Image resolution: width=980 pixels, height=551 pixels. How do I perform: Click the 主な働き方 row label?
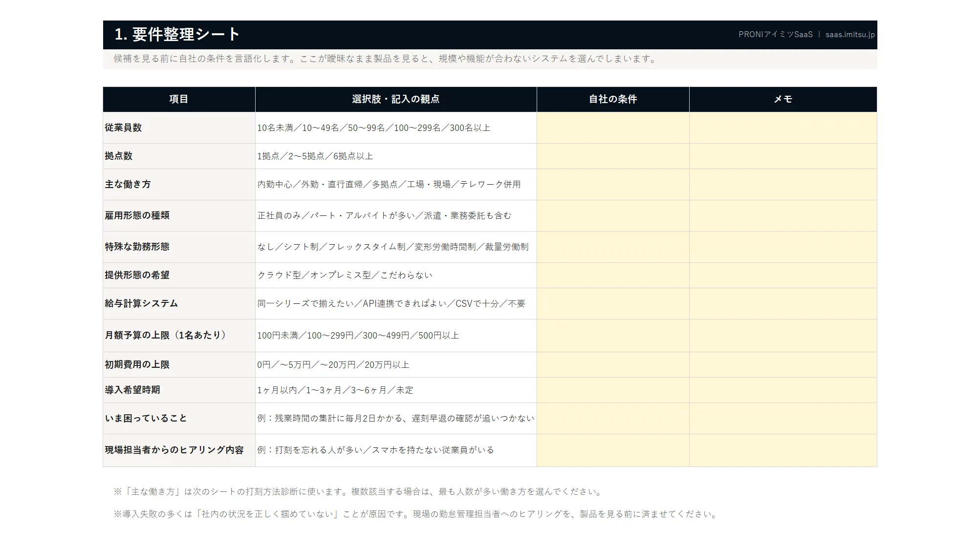click(x=128, y=184)
